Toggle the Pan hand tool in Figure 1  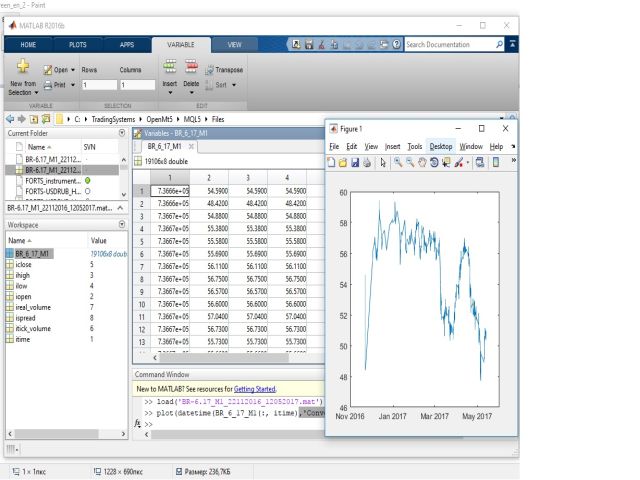tap(422, 162)
